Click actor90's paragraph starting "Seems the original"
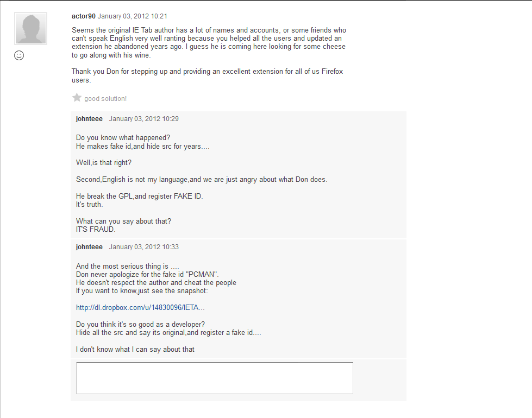 209,42
